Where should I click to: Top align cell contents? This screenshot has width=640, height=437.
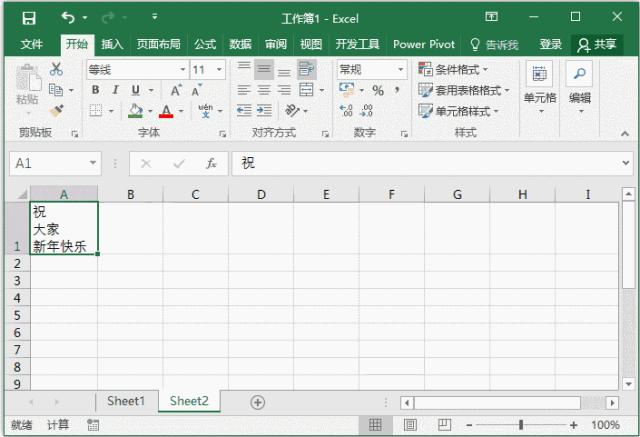coord(244,69)
